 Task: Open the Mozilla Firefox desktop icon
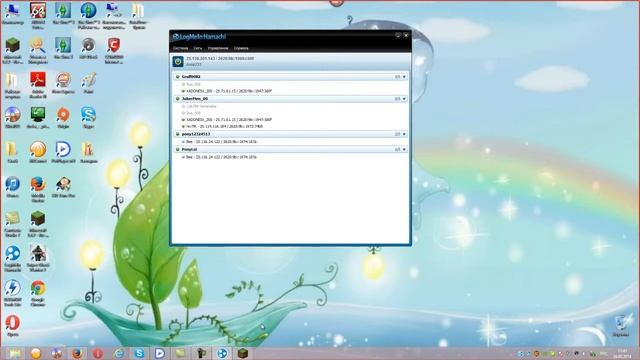[38, 189]
